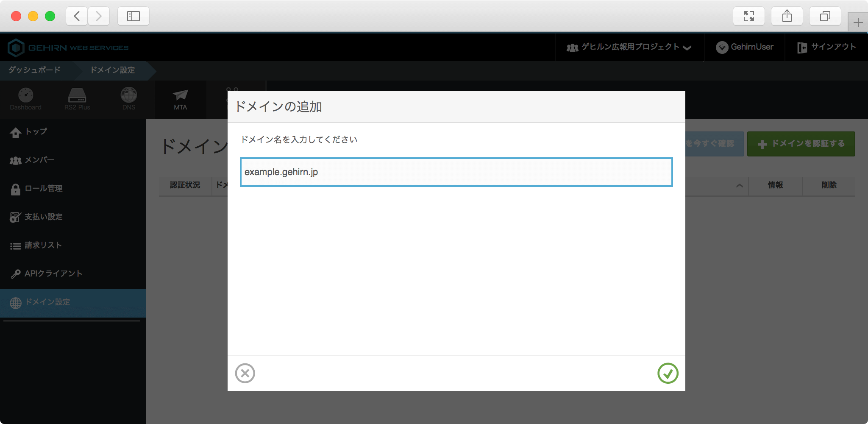Toggle sort arrow in the table header

[x=740, y=185]
